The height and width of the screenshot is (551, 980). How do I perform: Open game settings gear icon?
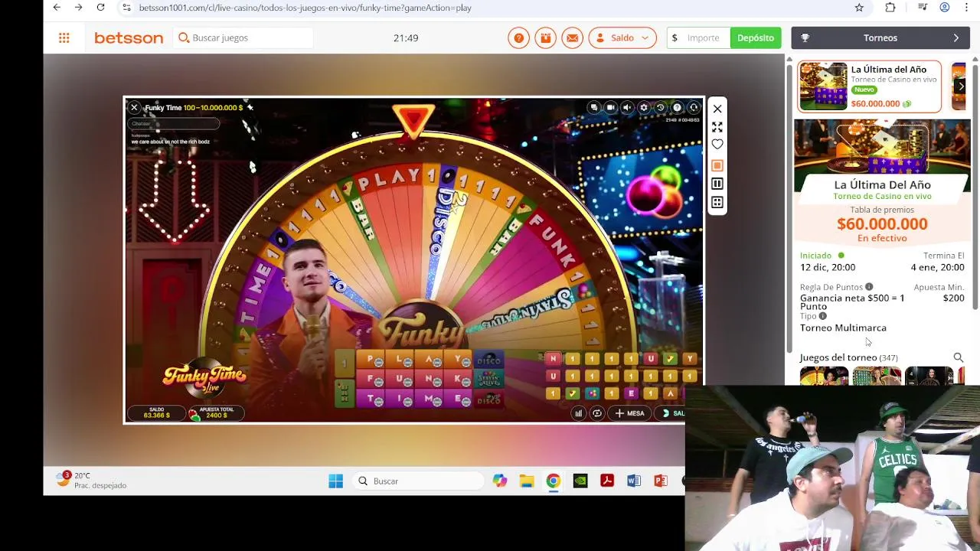644,108
